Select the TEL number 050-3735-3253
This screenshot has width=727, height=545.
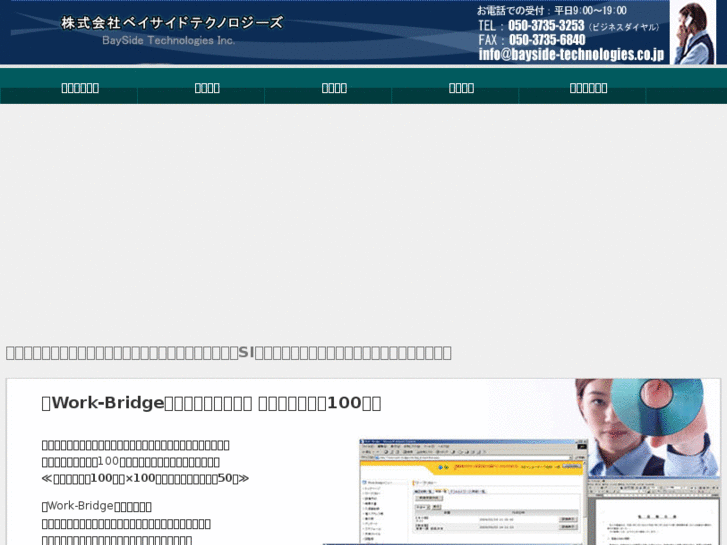pyautogui.click(x=546, y=26)
